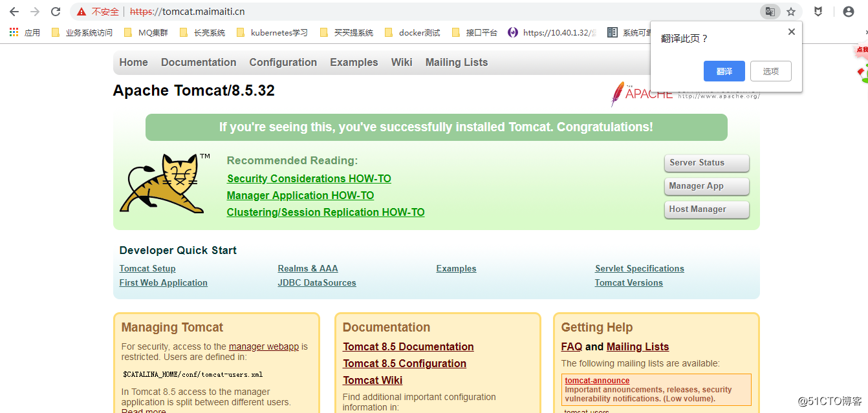Open the https://10.40.1.32 bookmark
The width and height of the screenshot is (868, 413).
tap(552, 32)
